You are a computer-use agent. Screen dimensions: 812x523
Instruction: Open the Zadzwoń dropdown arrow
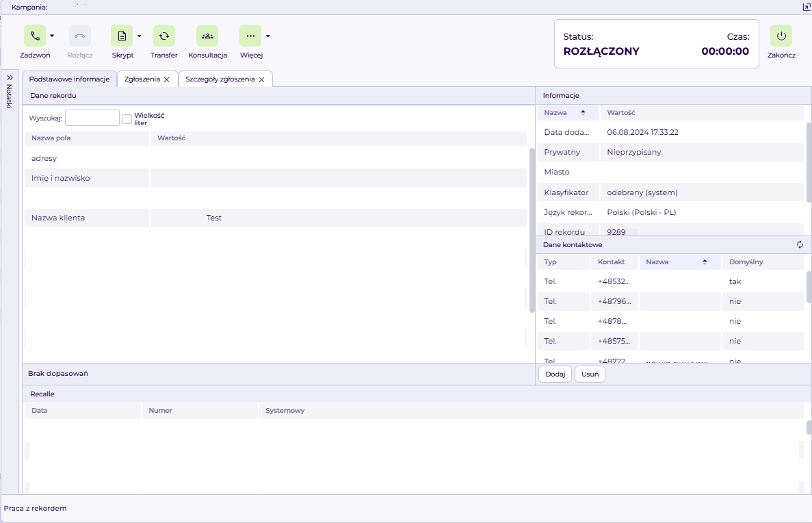click(x=52, y=36)
